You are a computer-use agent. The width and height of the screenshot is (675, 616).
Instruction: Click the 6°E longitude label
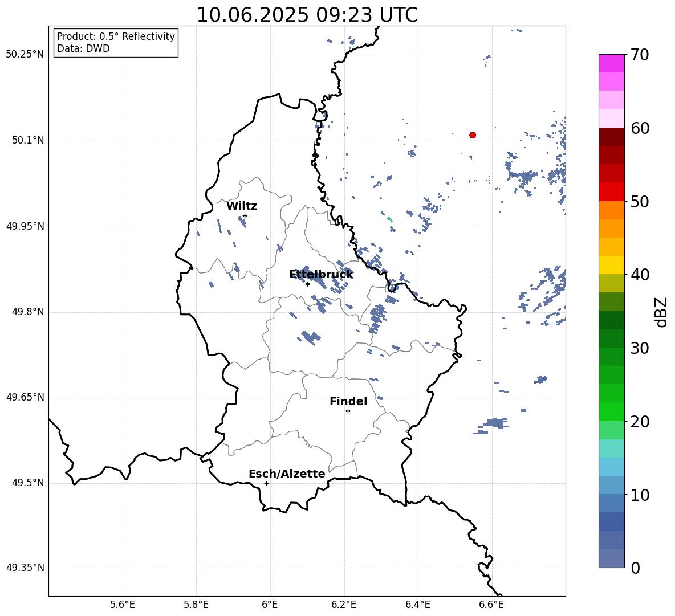pyautogui.click(x=270, y=605)
